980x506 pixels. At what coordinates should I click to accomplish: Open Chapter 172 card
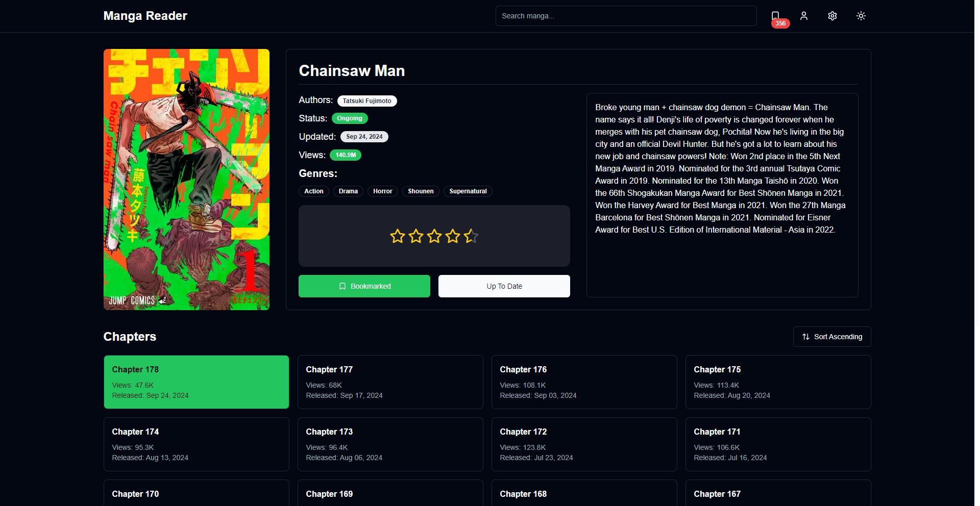(x=584, y=444)
